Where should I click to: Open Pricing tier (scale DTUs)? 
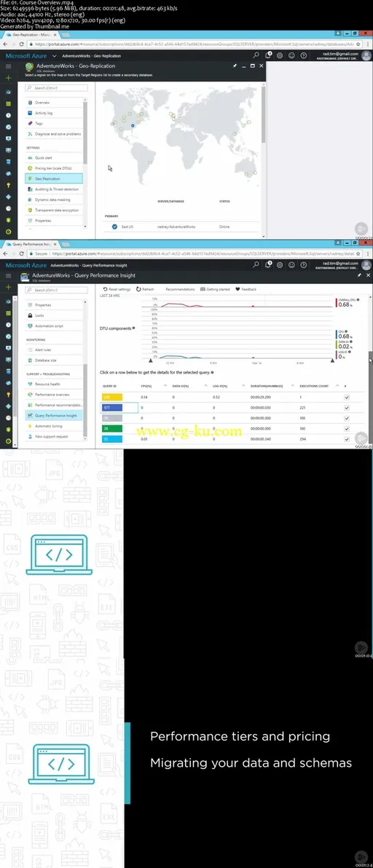(54, 167)
